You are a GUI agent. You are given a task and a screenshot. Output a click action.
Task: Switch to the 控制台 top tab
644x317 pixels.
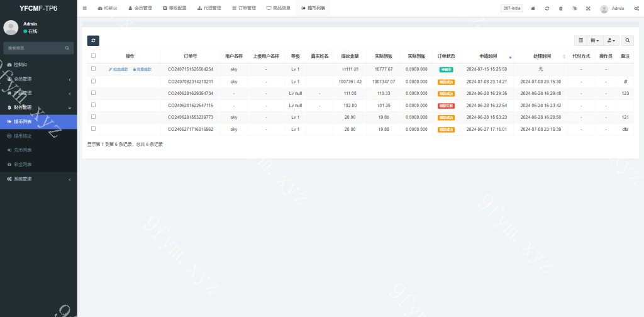coord(107,8)
